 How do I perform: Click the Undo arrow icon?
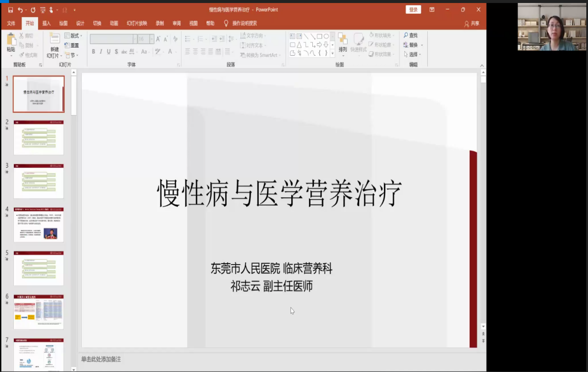(x=20, y=10)
